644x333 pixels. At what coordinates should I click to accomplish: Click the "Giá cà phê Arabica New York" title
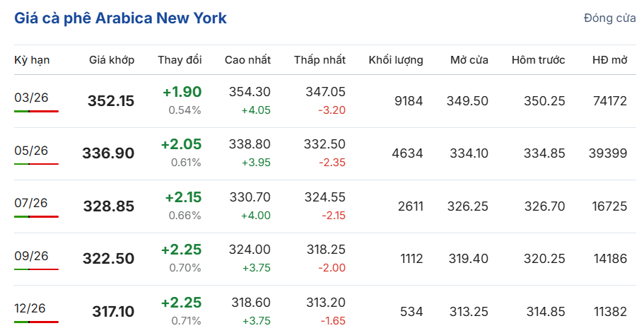pos(120,18)
